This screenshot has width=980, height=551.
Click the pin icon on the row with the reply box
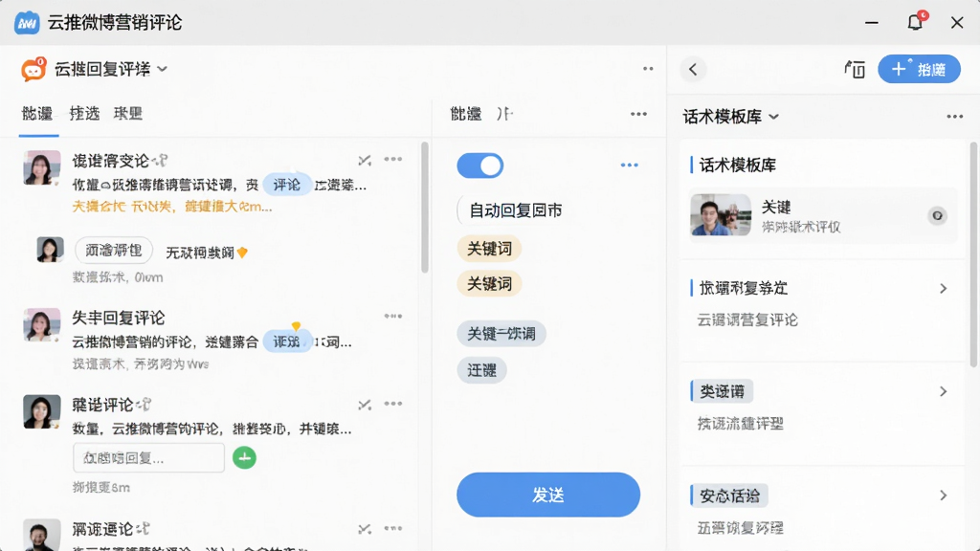[x=365, y=406]
